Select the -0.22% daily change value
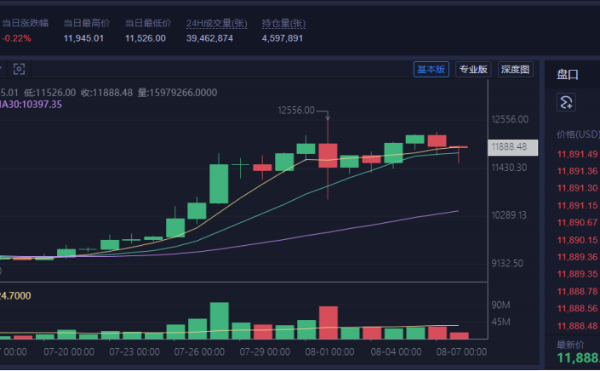 (16, 38)
